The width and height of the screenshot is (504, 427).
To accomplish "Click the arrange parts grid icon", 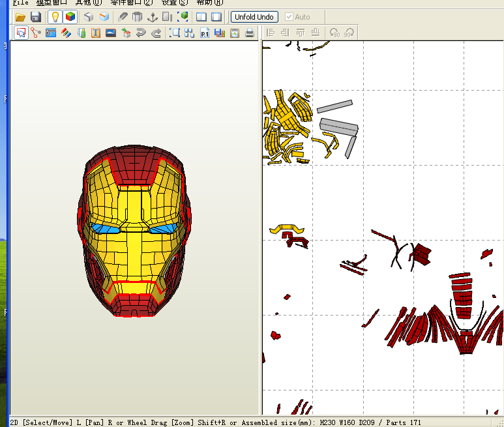I will 189,33.
